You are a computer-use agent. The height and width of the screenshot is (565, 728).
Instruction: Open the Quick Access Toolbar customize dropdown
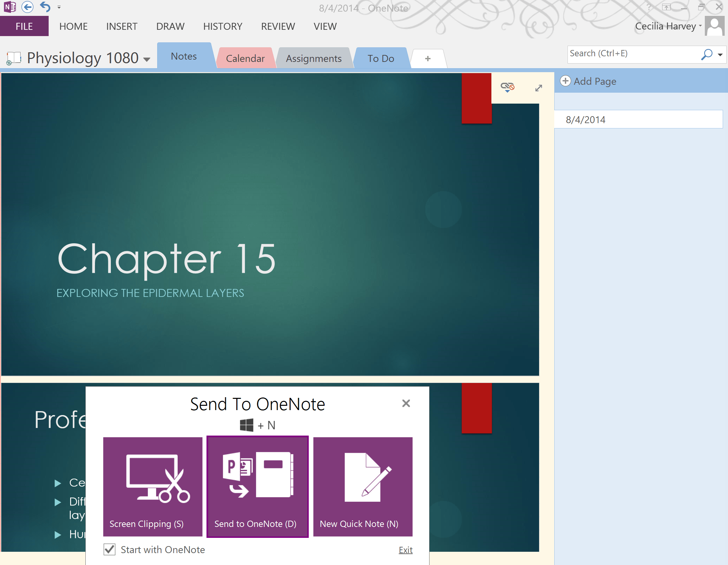59,7
